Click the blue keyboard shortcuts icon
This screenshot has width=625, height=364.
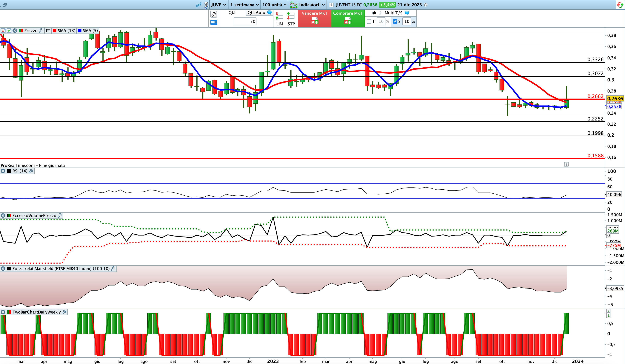point(214,22)
